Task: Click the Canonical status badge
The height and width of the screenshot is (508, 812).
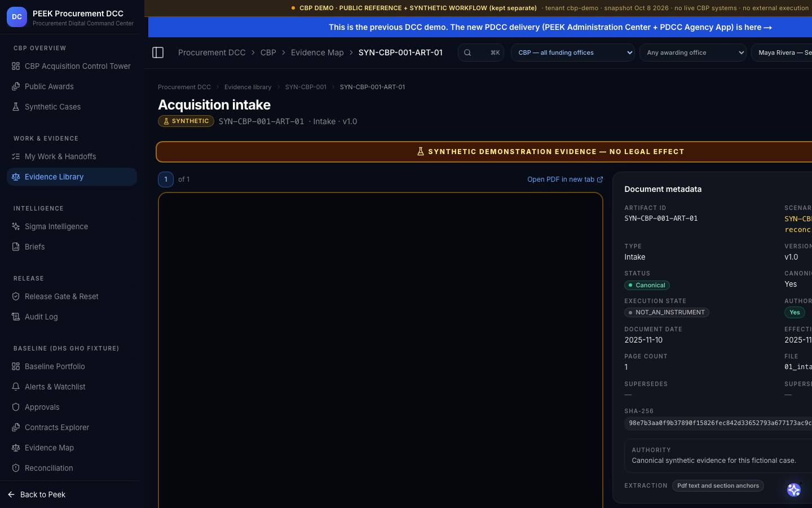Action: [647, 285]
